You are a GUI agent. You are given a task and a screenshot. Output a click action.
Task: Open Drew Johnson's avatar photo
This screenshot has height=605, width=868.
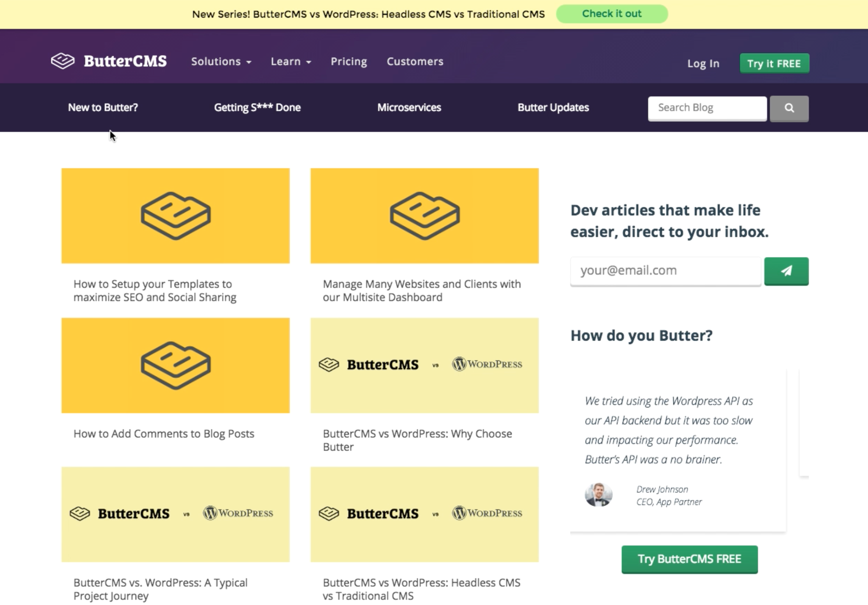(598, 495)
